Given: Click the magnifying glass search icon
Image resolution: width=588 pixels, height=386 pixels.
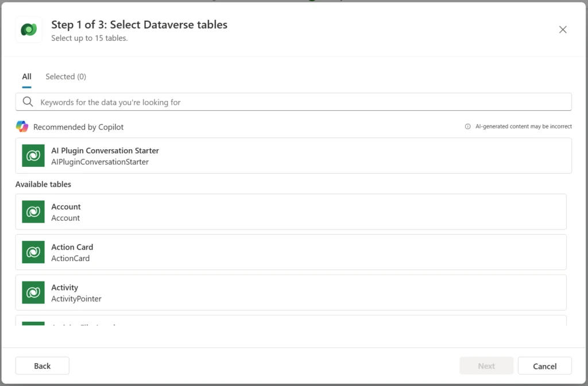Looking at the screenshot, I should pyautogui.click(x=28, y=102).
